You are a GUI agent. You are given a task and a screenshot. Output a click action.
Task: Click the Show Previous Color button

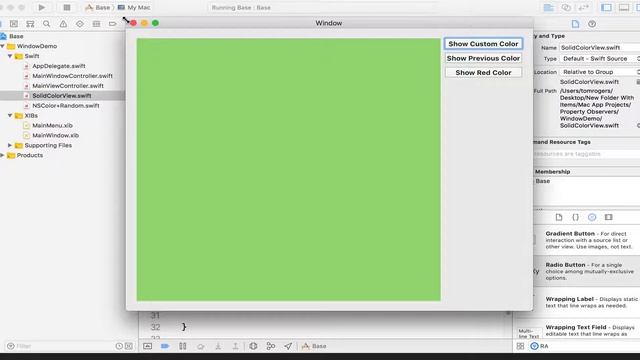[483, 58]
